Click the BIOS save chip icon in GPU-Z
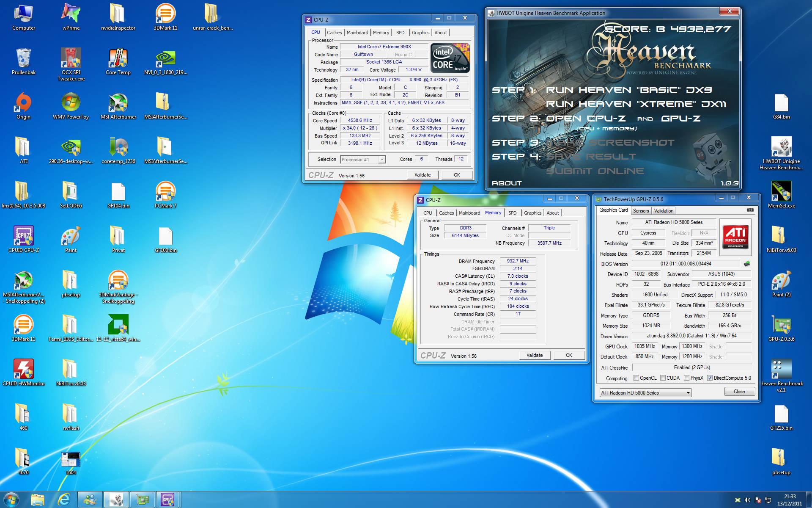Screen dimensions: 812x508 747,264
